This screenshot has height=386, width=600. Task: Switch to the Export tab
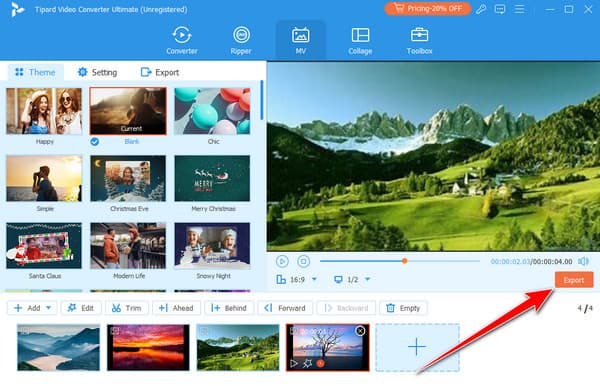[160, 72]
